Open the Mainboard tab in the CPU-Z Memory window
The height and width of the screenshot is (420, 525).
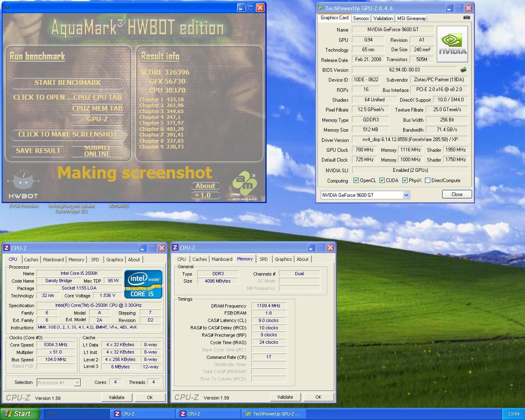222,259
